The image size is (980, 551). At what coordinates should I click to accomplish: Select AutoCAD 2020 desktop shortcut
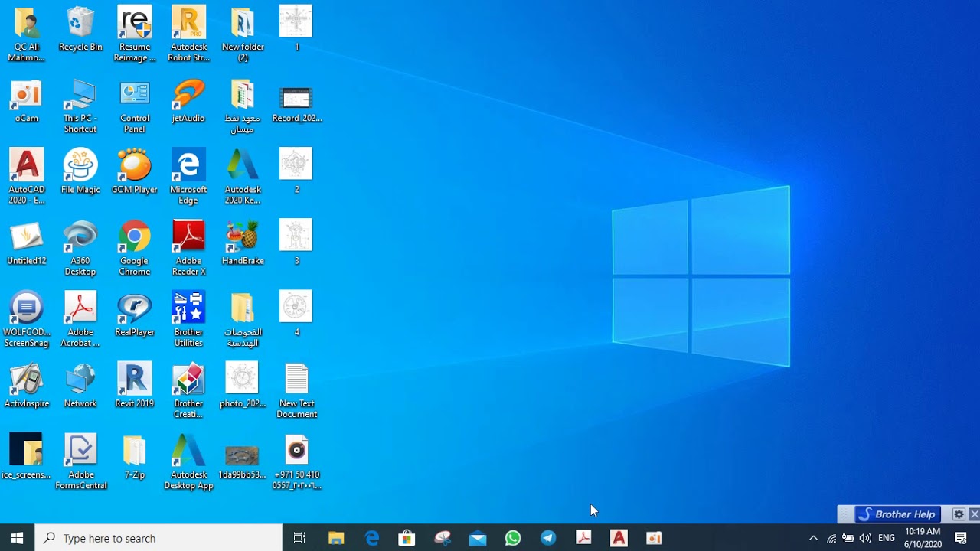[x=27, y=177]
